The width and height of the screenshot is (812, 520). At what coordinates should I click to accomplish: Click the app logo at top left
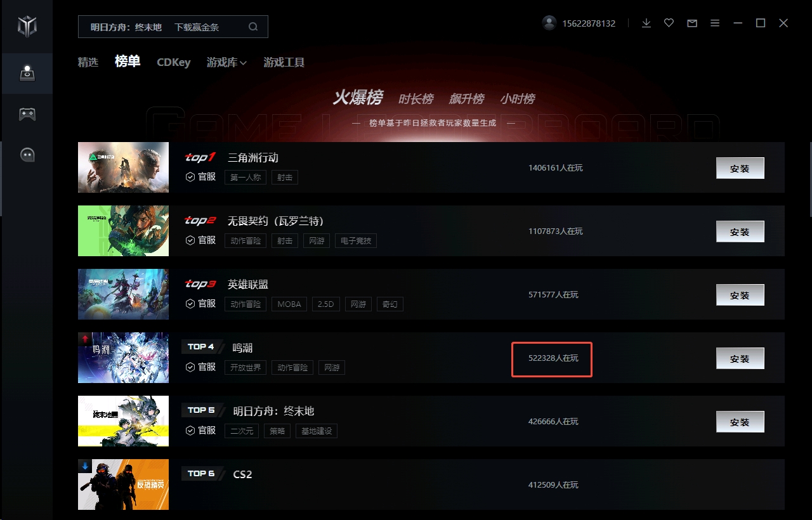click(27, 27)
